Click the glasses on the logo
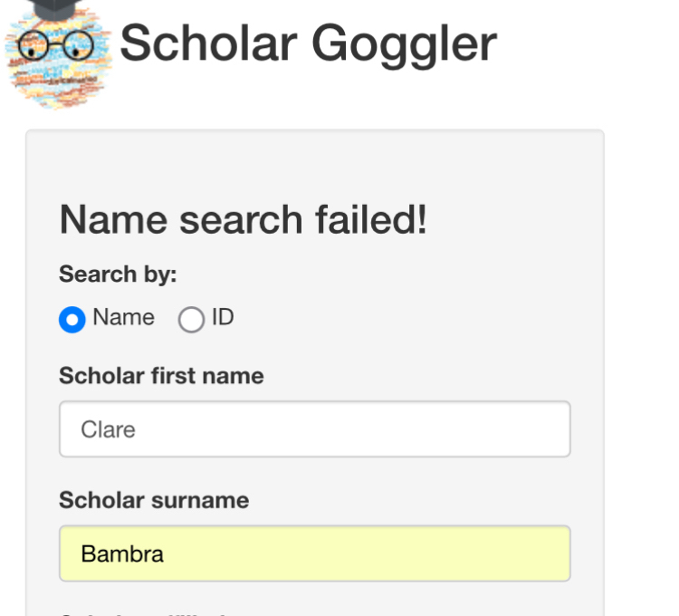This screenshot has width=679, height=616. (53, 42)
